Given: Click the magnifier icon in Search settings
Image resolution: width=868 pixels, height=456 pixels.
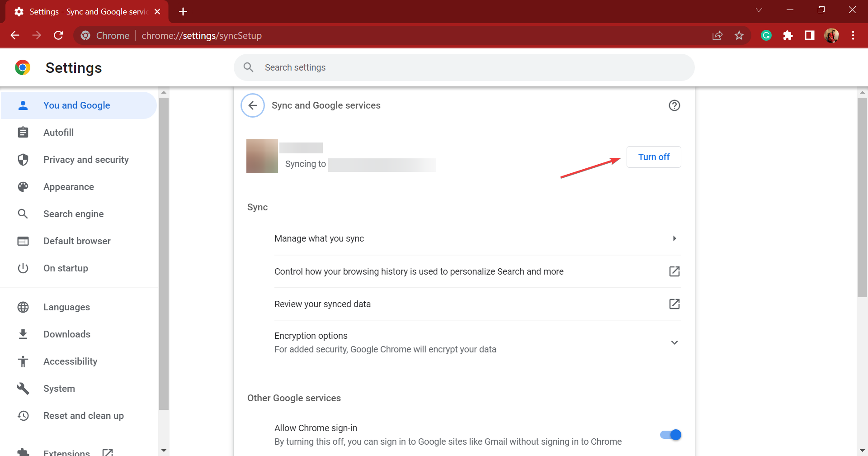Looking at the screenshot, I should pyautogui.click(x=248, y=67).
